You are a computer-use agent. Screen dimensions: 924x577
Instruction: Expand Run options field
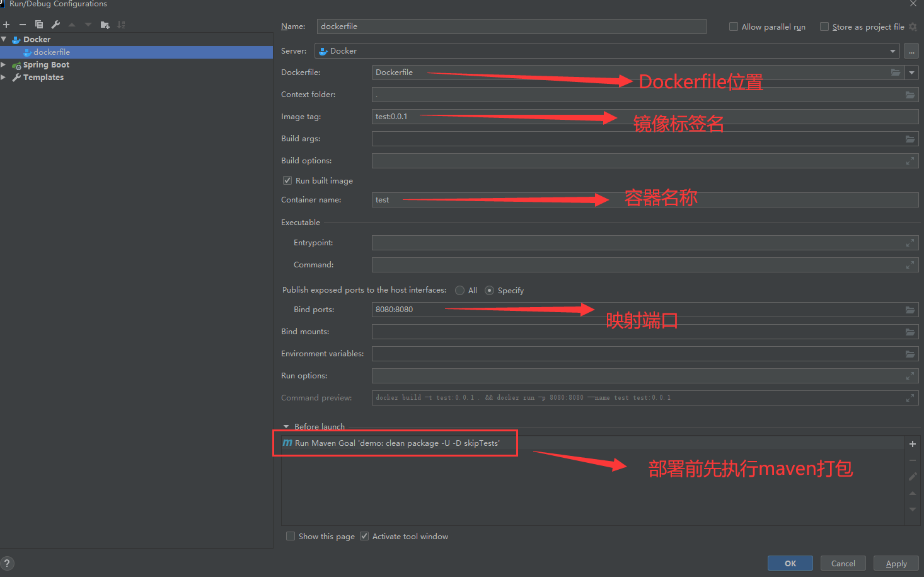coord(910,376)
